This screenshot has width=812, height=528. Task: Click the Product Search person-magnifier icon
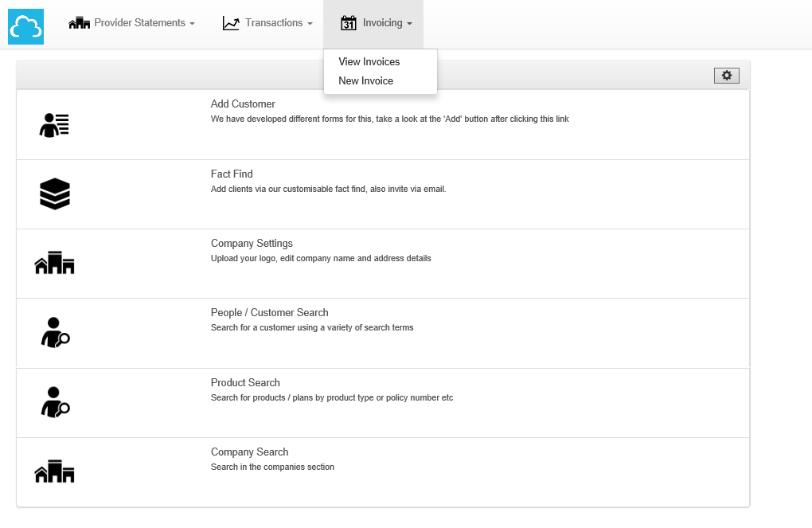55,402
